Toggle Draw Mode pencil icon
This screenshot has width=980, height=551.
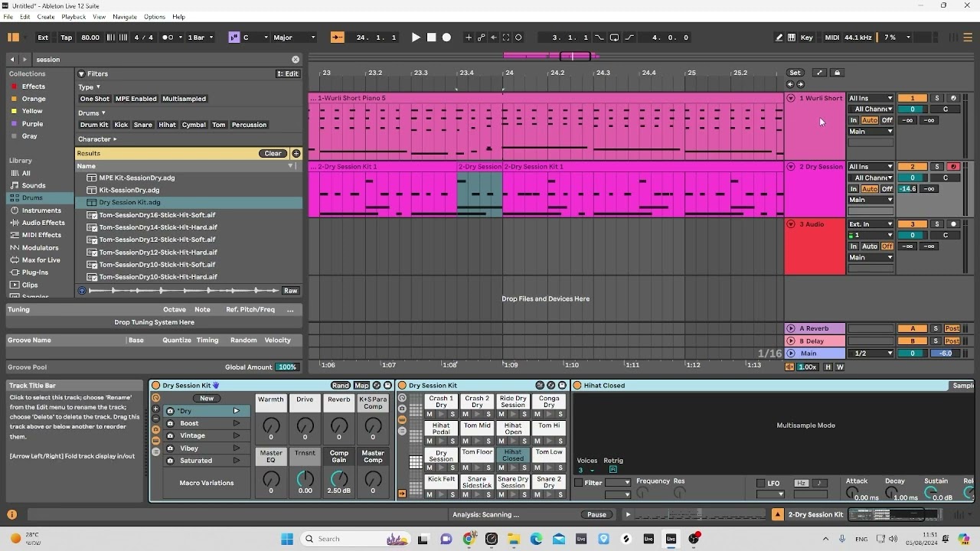[779, 37]
